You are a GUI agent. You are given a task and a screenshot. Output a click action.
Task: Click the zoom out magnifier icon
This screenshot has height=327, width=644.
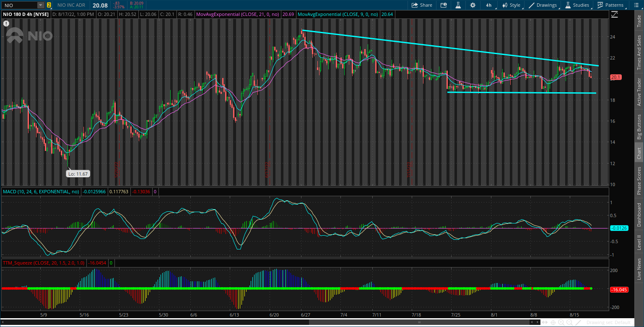click(x=569, y=322)
